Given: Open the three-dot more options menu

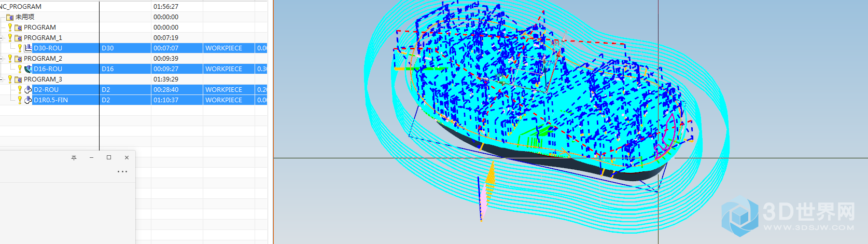Looking at the screenshot, I should point(122,171).
